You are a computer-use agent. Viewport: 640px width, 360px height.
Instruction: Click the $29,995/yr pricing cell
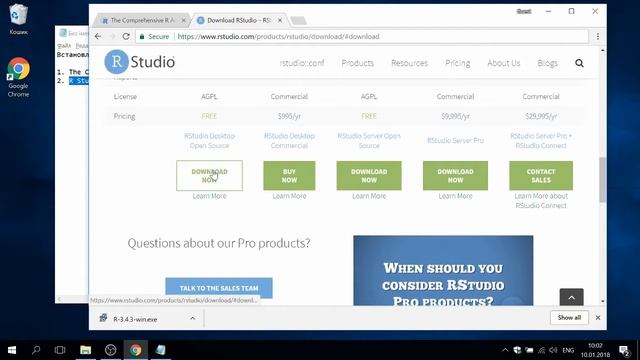541,116
